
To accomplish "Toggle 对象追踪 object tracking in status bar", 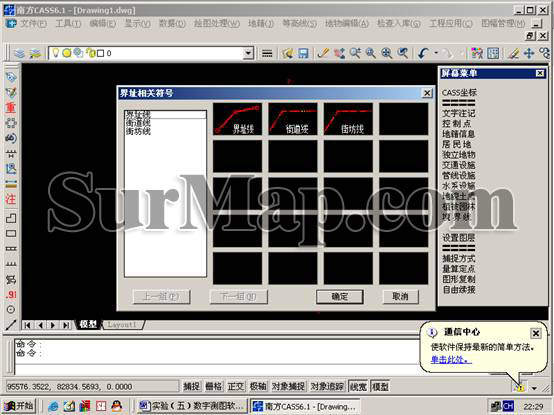I will pyautogui.click(x=327, y=386).
